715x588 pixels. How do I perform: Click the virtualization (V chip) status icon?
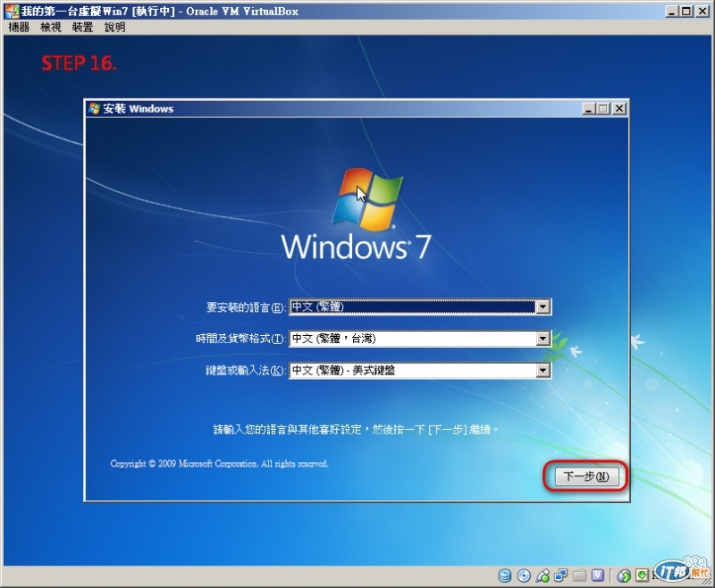coord(598,575)
